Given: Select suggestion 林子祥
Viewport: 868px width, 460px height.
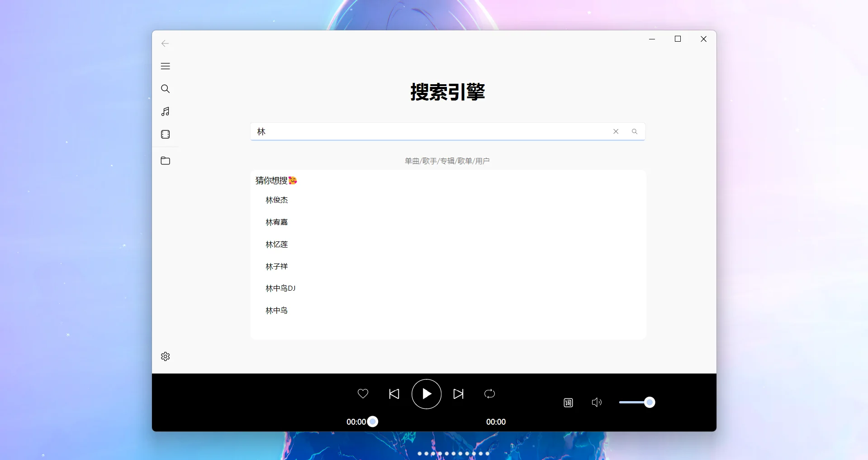Looking at the screenshot, I should coord(276,266).
